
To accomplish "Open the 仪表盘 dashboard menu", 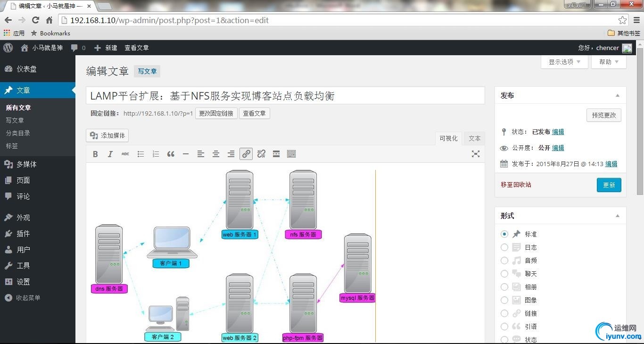I will (x=38, y=69).
